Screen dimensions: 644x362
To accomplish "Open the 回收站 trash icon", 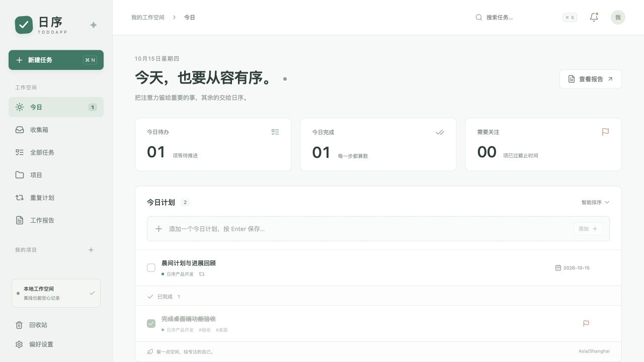I will click(19, 325).
